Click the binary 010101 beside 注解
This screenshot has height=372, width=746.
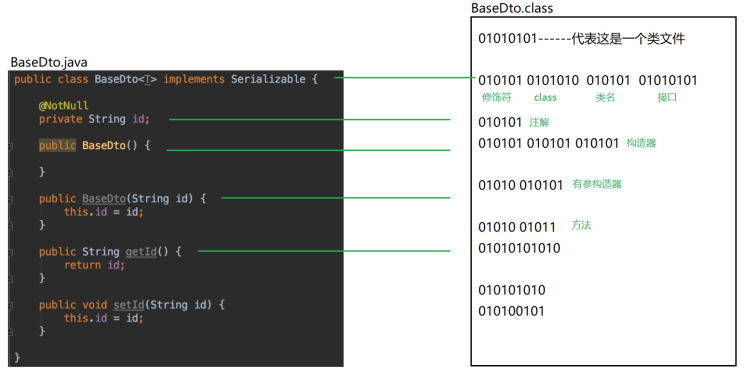[500, 123]
